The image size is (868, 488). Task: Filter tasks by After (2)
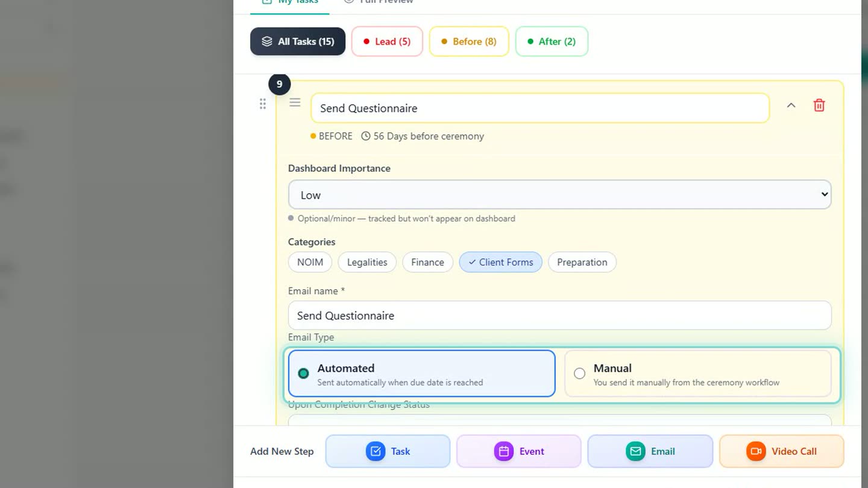[552, 42]
